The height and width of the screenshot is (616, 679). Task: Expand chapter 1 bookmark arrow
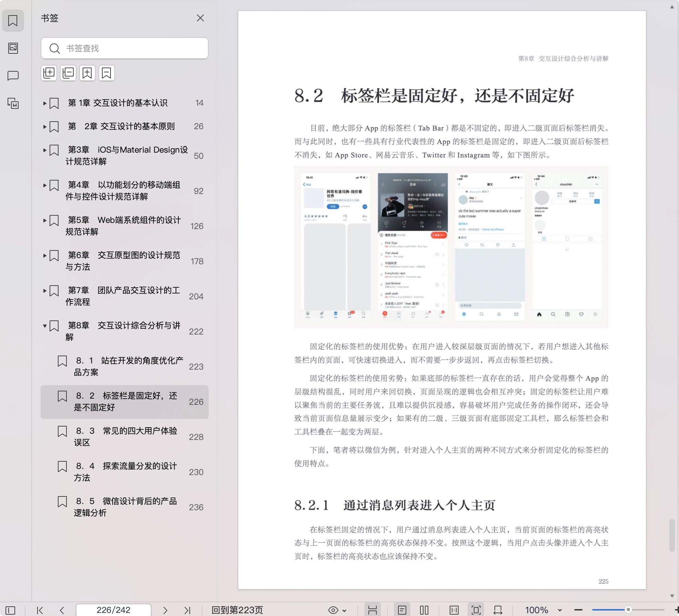45,103
